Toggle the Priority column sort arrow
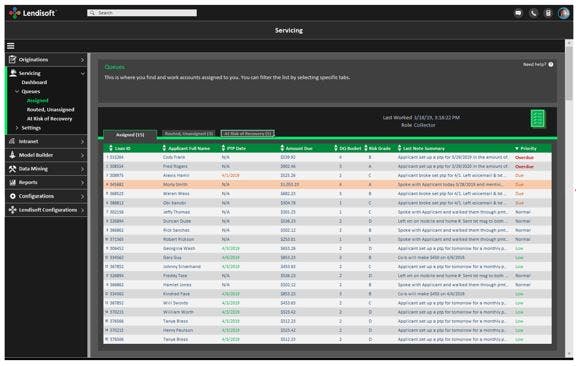580x366 pixels. (x=517, y=148)
